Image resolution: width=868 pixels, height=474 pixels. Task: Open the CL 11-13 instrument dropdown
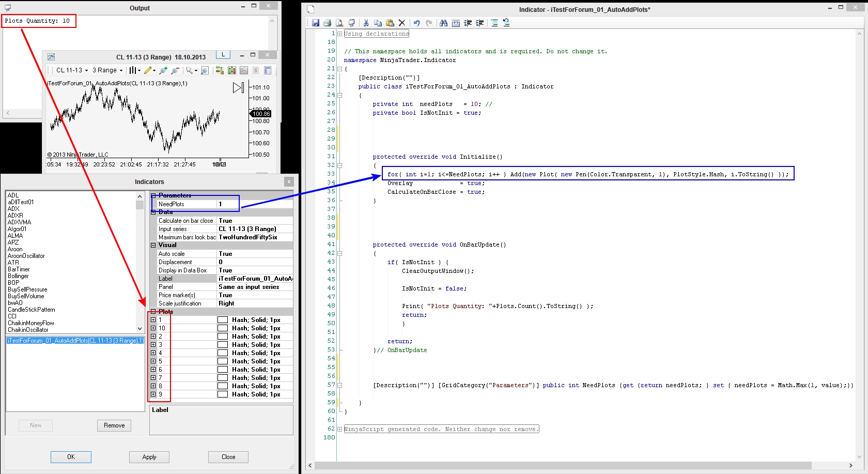72,70
